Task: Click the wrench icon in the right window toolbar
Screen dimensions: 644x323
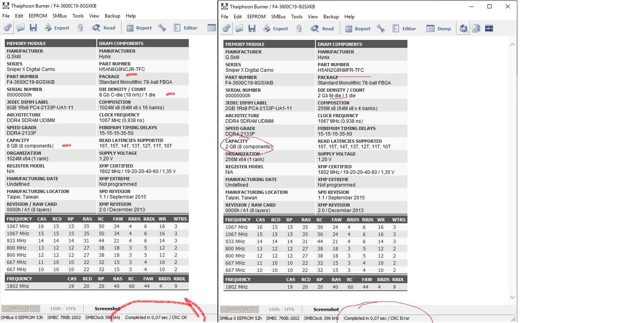Action: [380, 28]
